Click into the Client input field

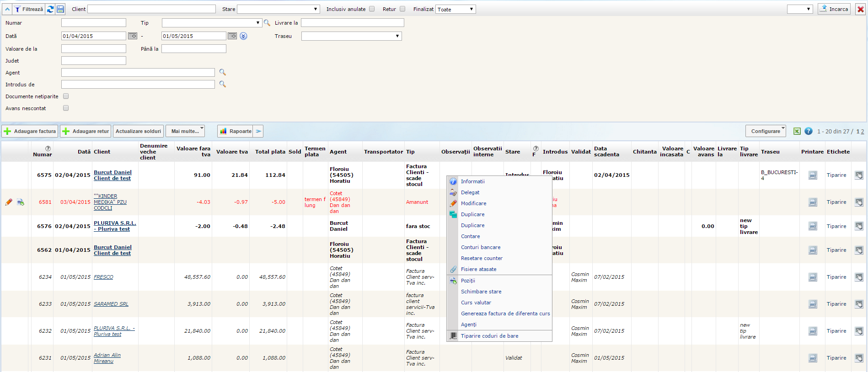coord(151,9)
